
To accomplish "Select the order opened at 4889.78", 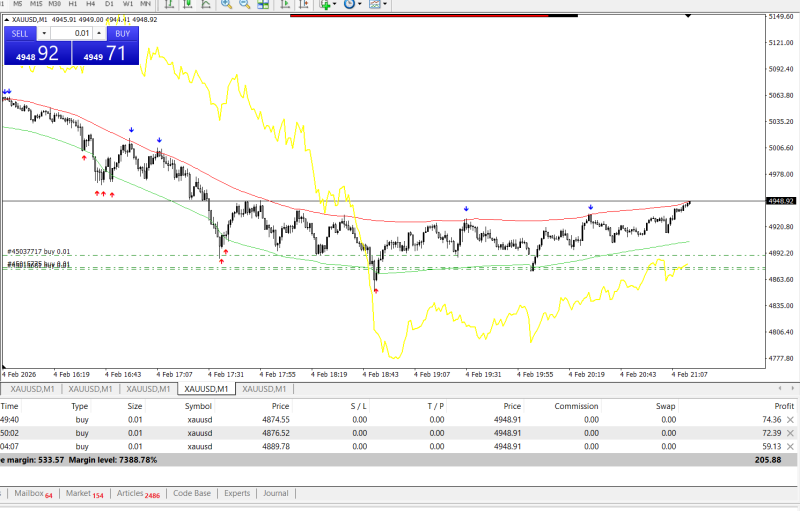I will tap(398, 446).
